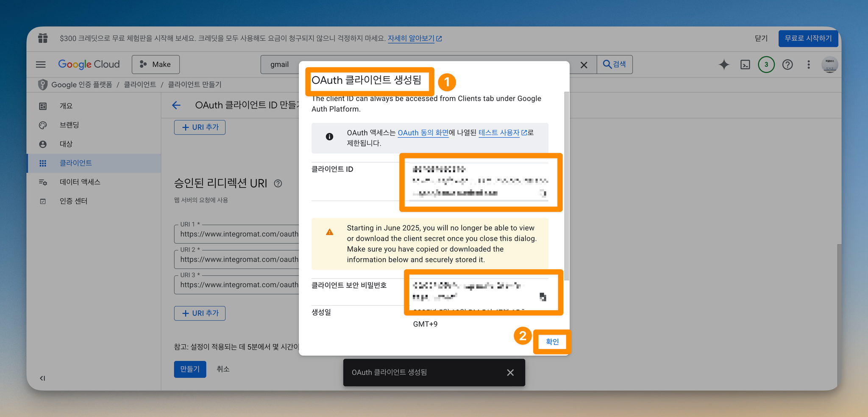Select 클라이언트 in the sidebar

click(x=94, y=163)
